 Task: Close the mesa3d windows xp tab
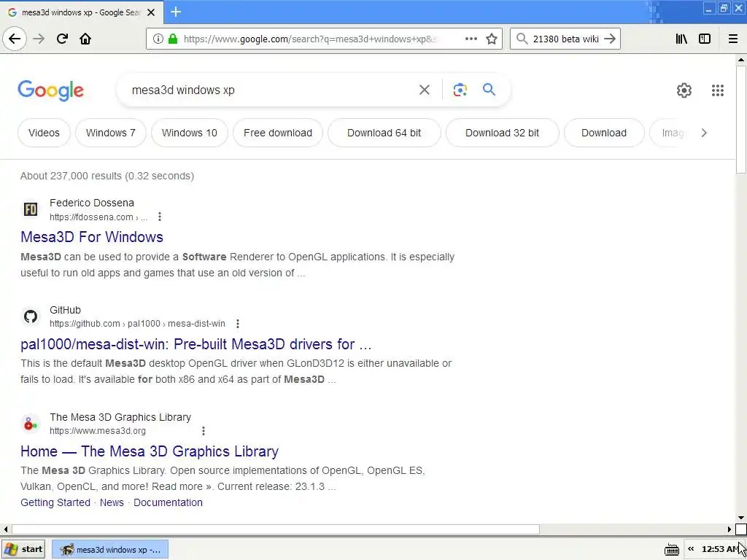coord(151,12)
